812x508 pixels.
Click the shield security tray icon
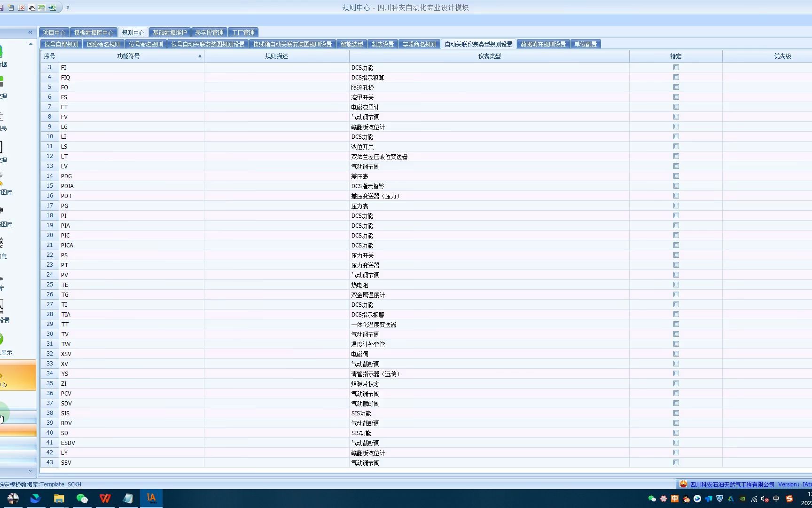point(719,499)
